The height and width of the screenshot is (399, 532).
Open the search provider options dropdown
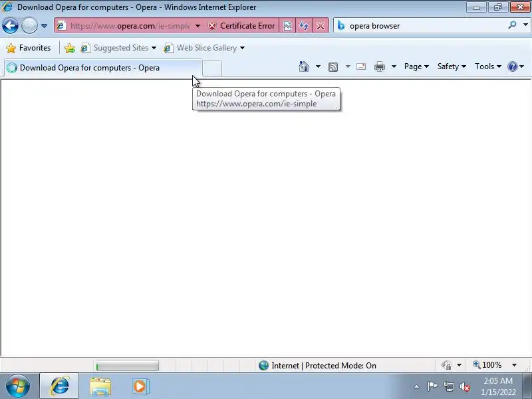pos(525,25)
